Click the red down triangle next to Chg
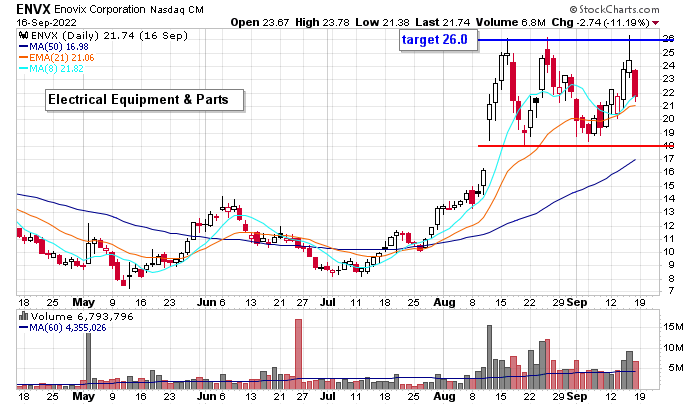 click(656, 23)
